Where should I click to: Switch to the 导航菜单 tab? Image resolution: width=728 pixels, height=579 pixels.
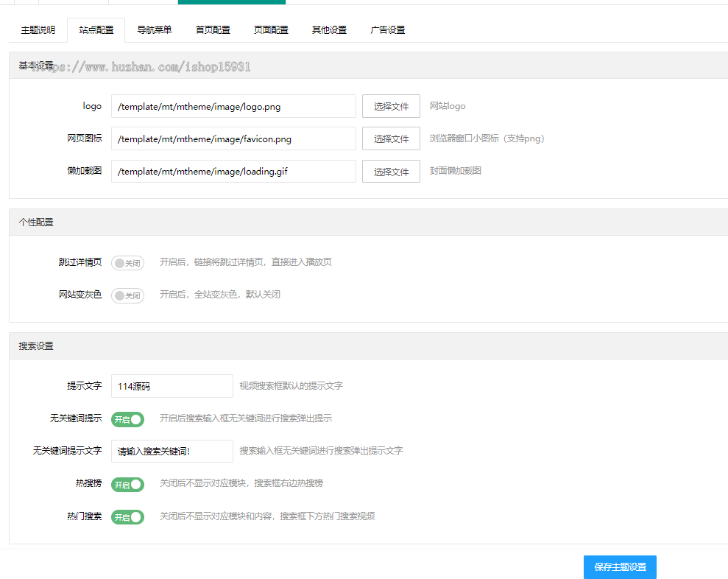[x=155, y=30]
